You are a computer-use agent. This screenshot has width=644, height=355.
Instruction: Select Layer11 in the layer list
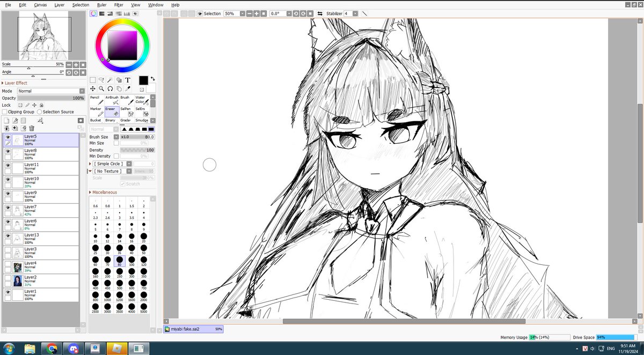[41, 168]
